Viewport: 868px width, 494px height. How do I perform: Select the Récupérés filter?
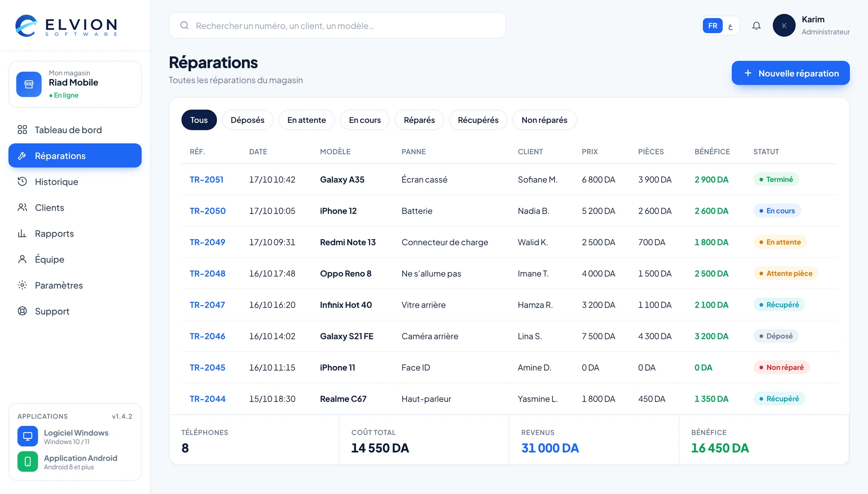(478, 120)
